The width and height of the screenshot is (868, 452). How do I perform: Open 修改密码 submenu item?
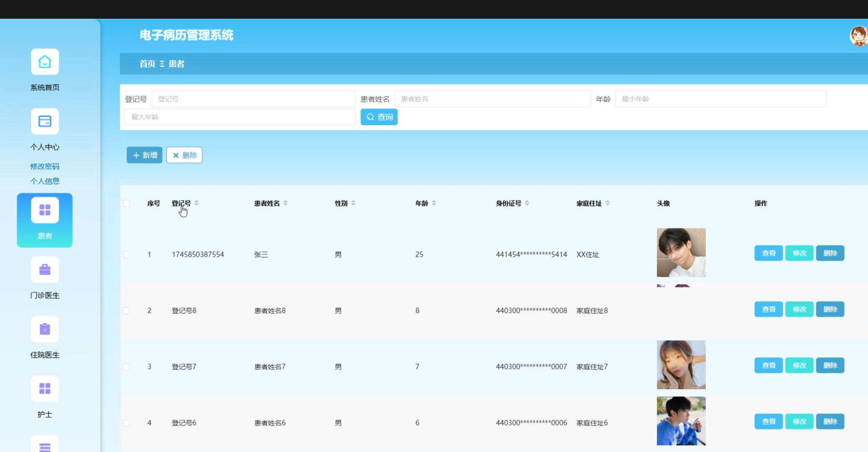(44, 167)
